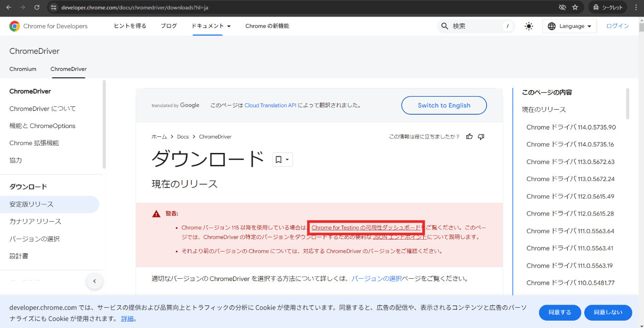Viewport: 644px width, 328px height.
Task: Open the Chrome three-dot menu
Action: pyautogui.click(x=636, y=7)
